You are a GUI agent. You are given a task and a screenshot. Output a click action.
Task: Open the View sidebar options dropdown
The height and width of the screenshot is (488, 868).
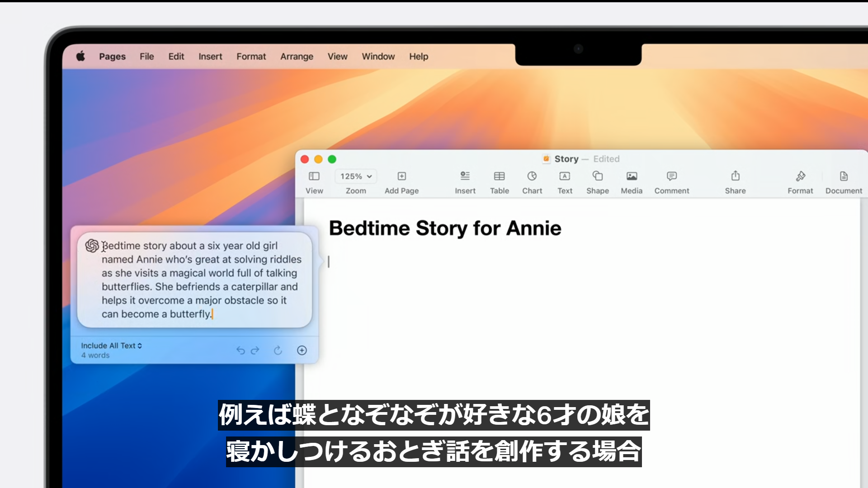tap(314, 176)
